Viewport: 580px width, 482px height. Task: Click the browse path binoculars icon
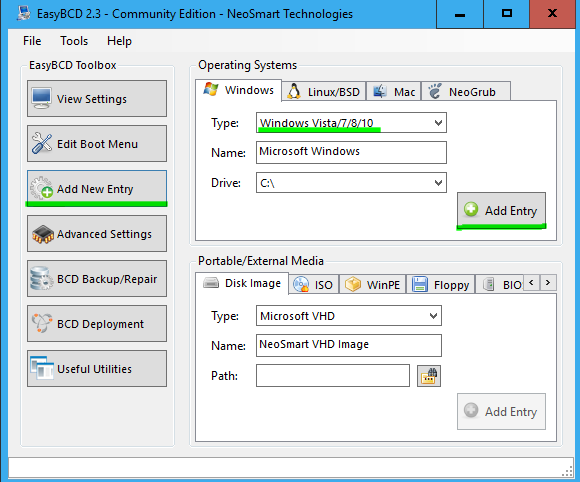[x=429, y=376]
